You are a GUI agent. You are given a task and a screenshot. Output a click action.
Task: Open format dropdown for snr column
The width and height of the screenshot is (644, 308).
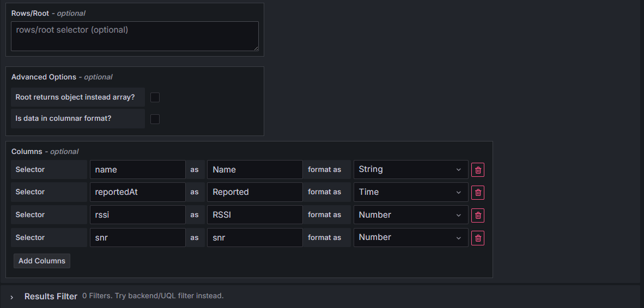pos(410,238)
